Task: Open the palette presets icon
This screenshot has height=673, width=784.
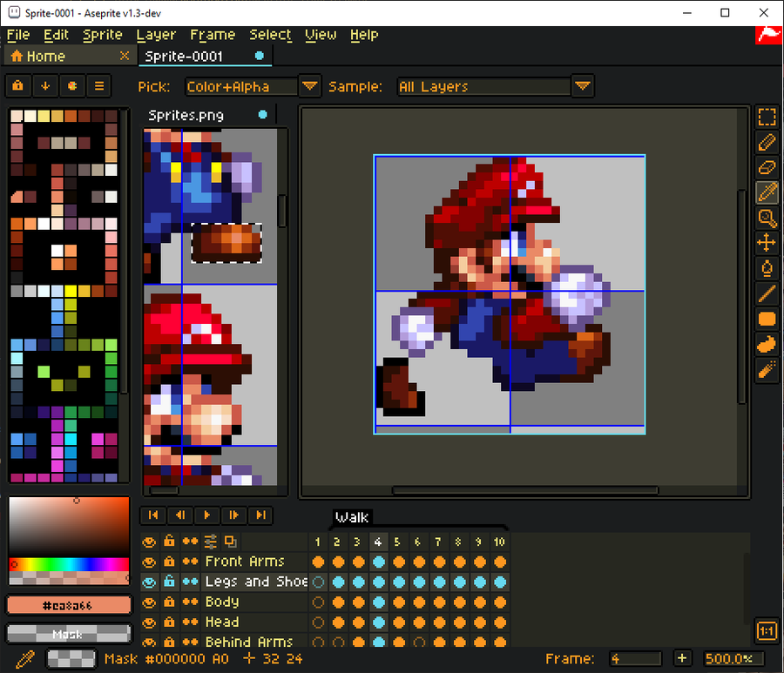Action: click(72, 86)
